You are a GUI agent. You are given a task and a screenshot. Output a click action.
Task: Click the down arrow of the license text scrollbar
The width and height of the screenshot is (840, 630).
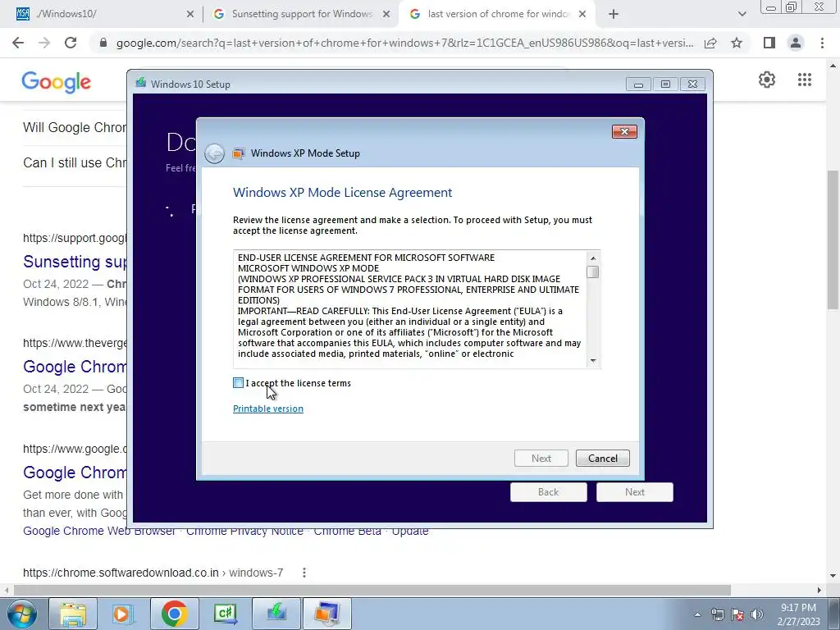click(x=593, y=361)
